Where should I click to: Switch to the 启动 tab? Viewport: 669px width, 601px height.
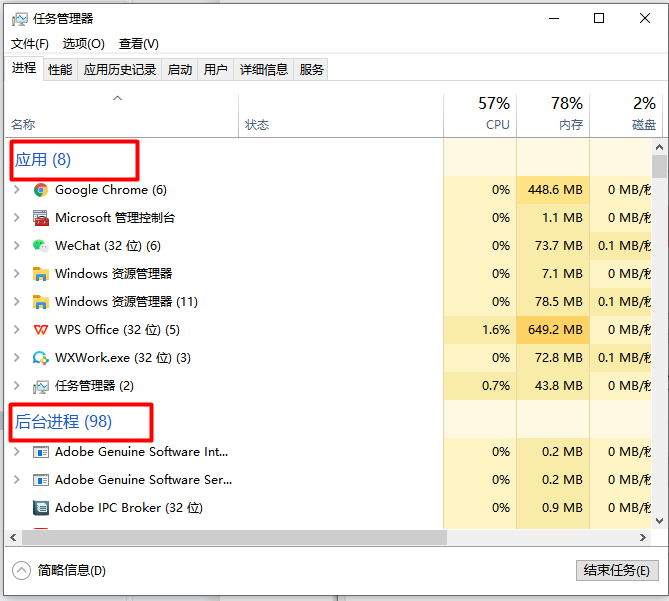[x=180, y=70]
